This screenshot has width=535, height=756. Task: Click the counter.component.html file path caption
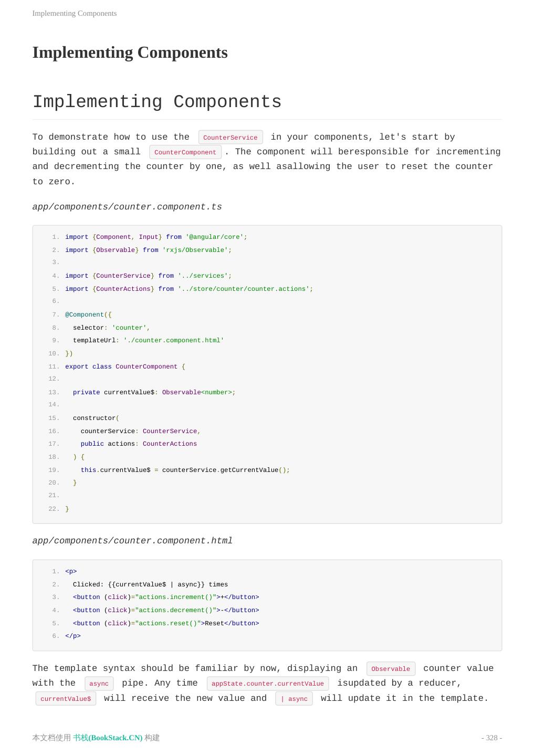pos(132,541)
